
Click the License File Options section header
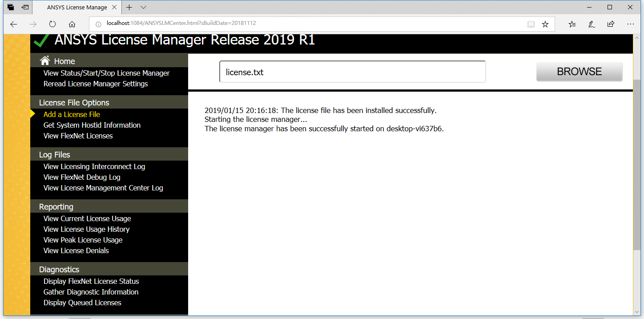point(109,102)
